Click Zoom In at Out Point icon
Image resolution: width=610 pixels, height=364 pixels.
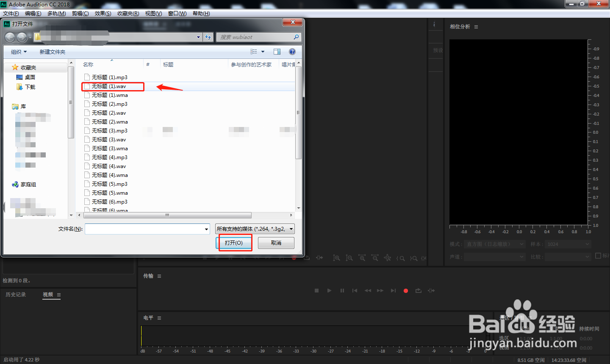click(414, 258)
